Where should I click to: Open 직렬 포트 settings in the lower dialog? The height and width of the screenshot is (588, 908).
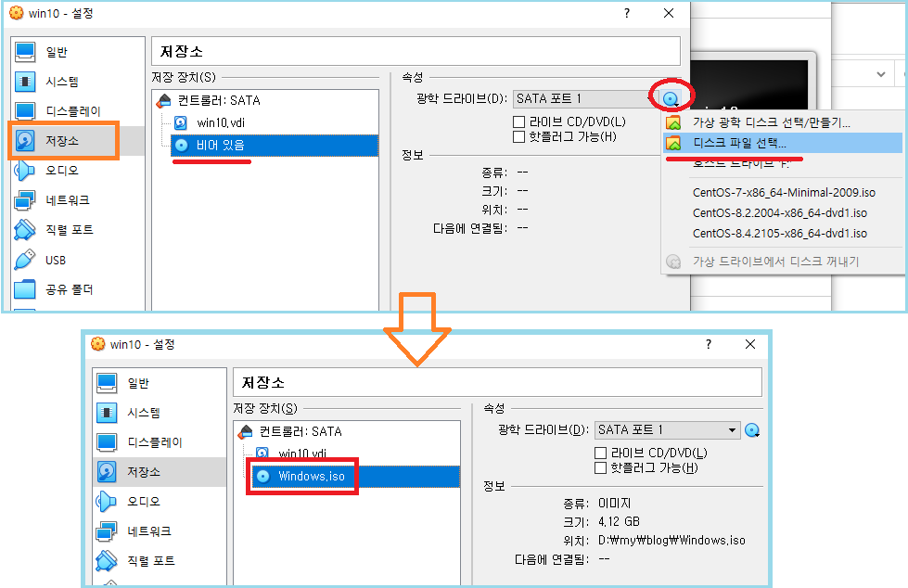tap(160, 561)
